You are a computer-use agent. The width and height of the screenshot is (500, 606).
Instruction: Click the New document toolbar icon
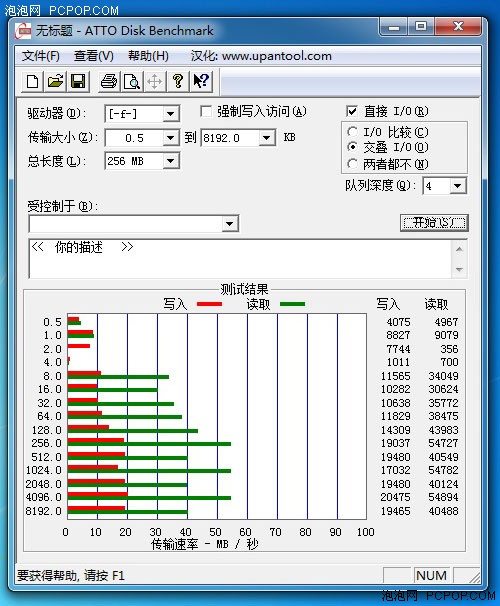coord(32,81)
